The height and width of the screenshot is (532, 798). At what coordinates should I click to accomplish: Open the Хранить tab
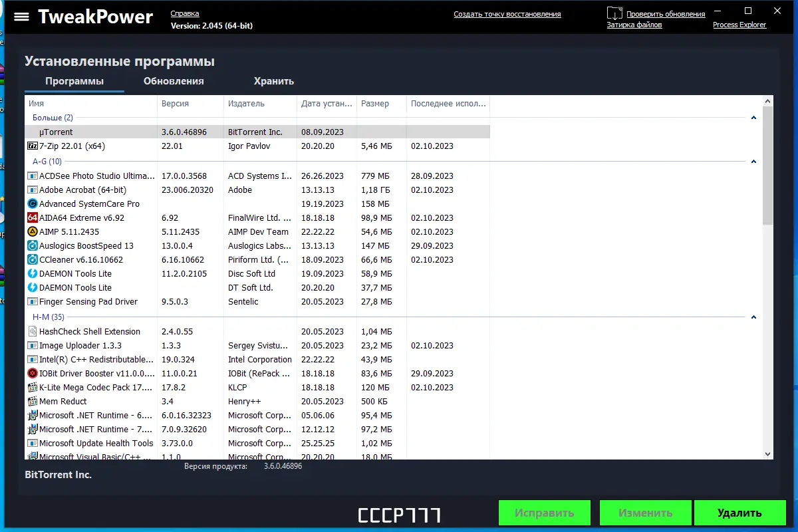[x=274, y=81]
